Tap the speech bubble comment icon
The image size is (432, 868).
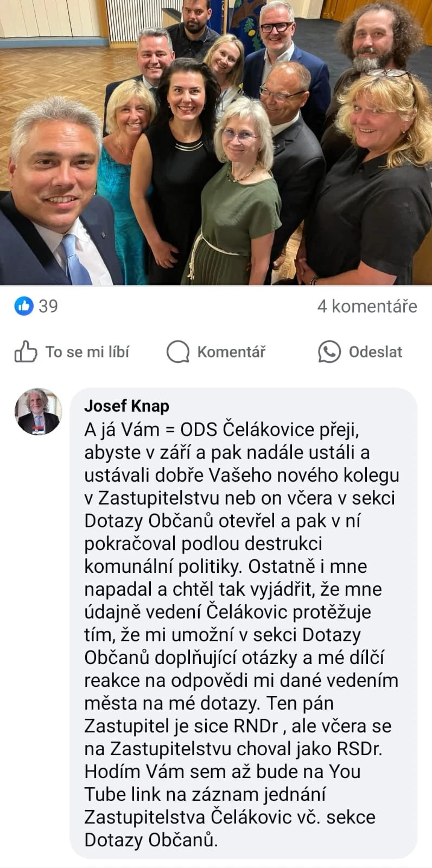pos(177,352)
